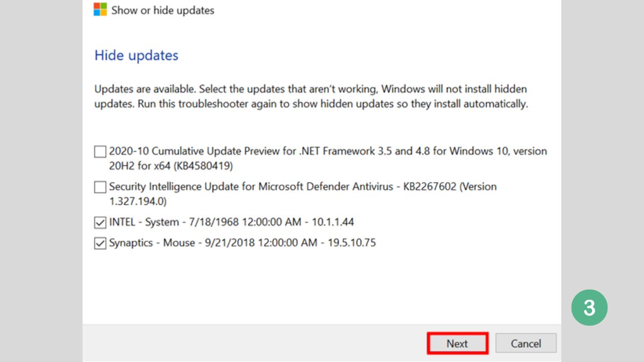This screenshot has height=362, width=644.
Task: Click the 'Updates are available' description paragraph
Action: tap(311, 97)
